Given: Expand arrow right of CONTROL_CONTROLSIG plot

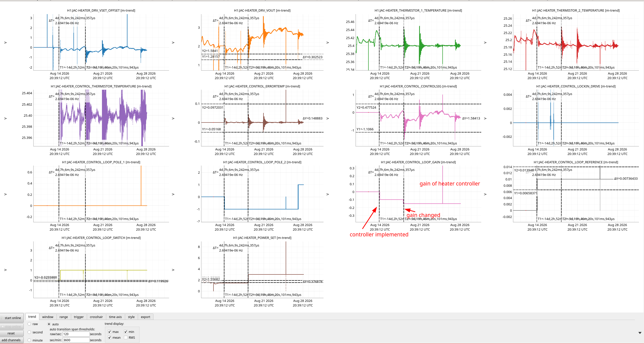Looking at the screenshot, I should point(485,118).
